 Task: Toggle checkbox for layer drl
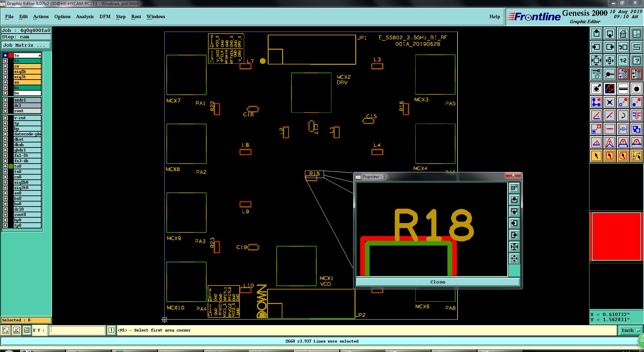[x=5, y=105]
